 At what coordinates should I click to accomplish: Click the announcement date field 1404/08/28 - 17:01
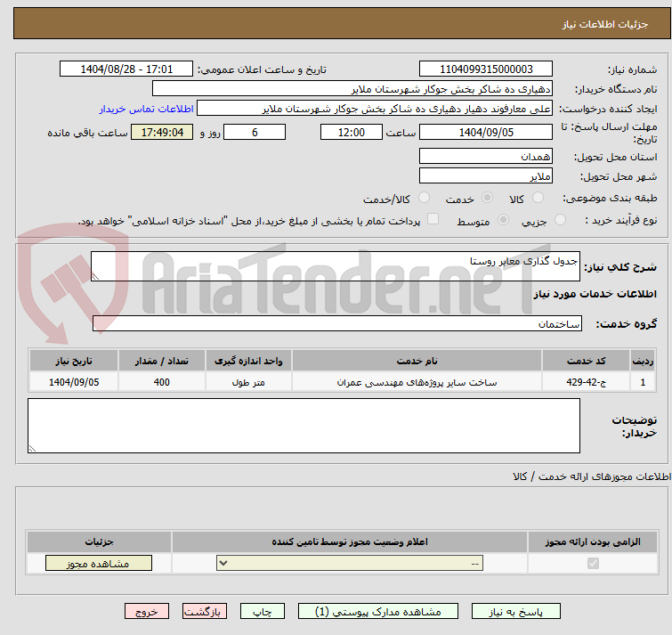click(126, 69)
